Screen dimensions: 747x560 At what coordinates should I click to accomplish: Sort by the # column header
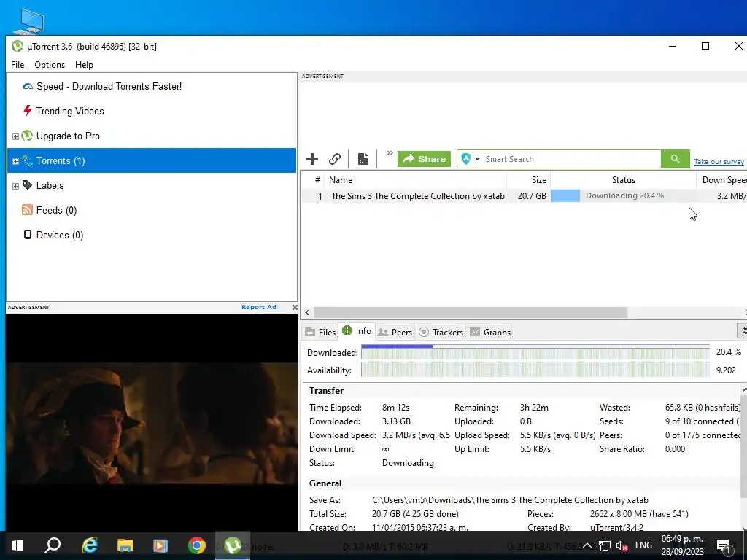click(317, 179)
